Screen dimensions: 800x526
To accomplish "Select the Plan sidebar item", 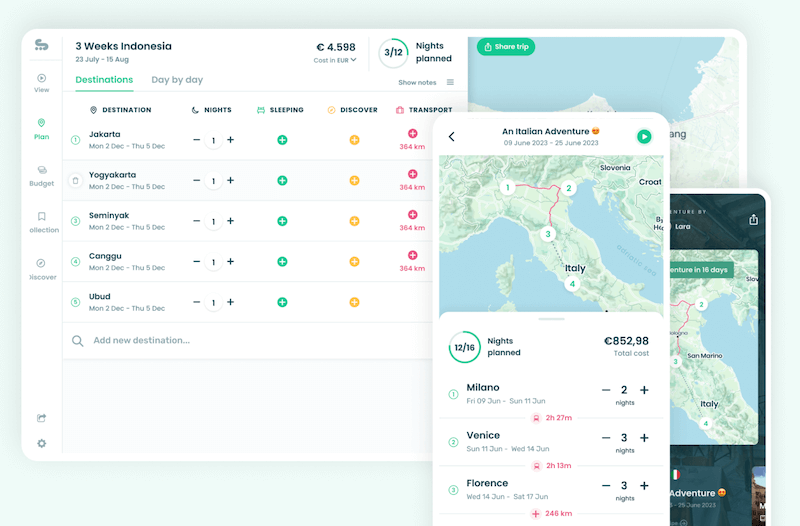I will [41, 129].
